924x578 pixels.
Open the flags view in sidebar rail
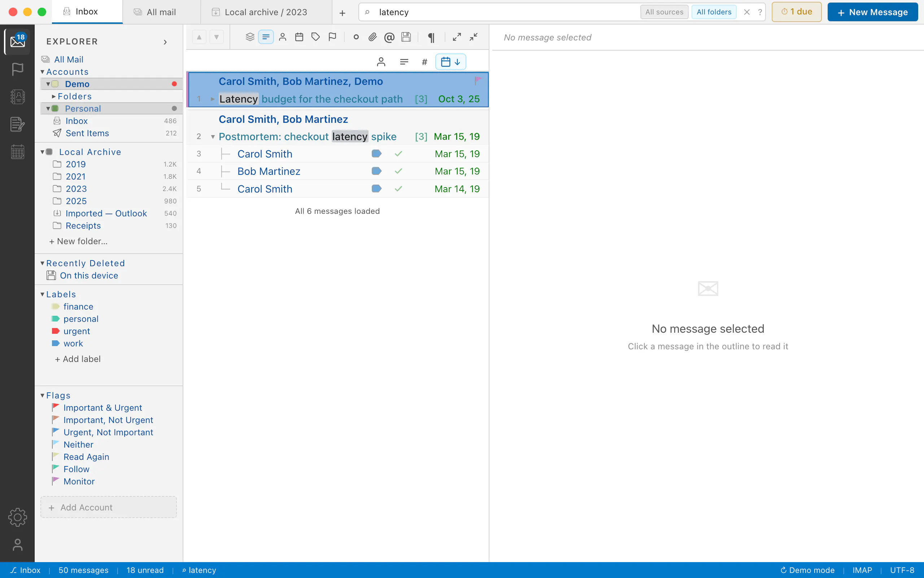point(18,69)
